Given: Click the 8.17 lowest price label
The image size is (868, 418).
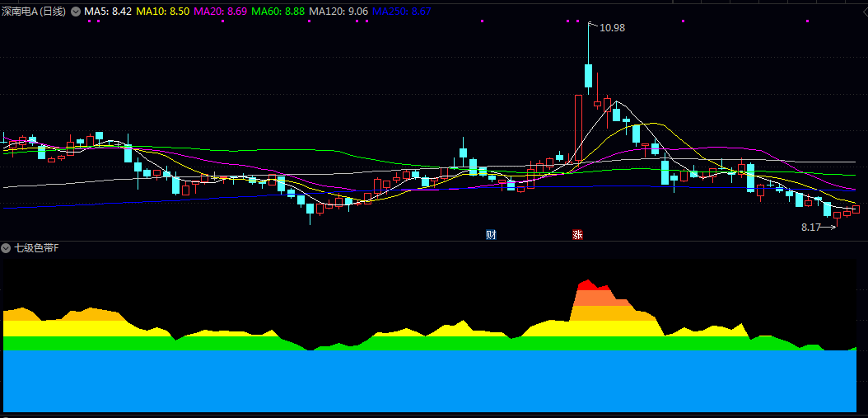Looking at the screenshot, I should pyautogui.click(x=811, y=227).
